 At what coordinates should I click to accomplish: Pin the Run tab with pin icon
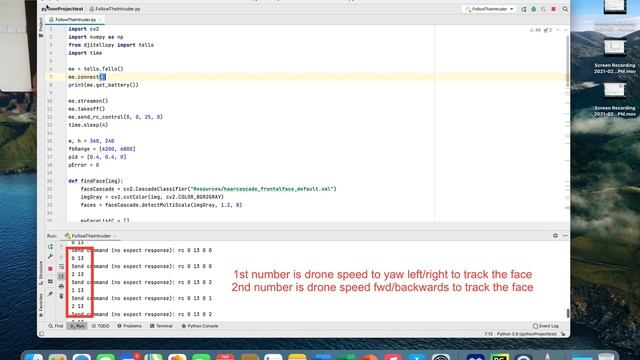[x=50, y=294]
